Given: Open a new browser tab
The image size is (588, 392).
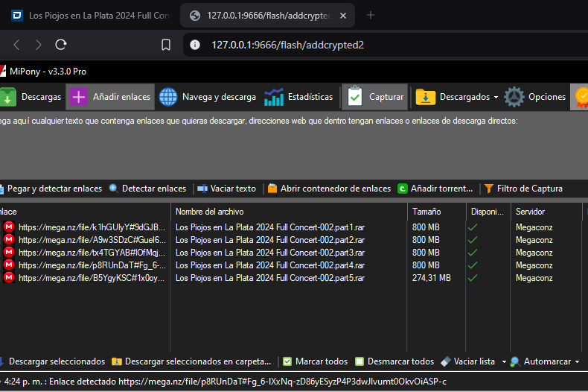Looking at the screenshot, I should (371, 16).
